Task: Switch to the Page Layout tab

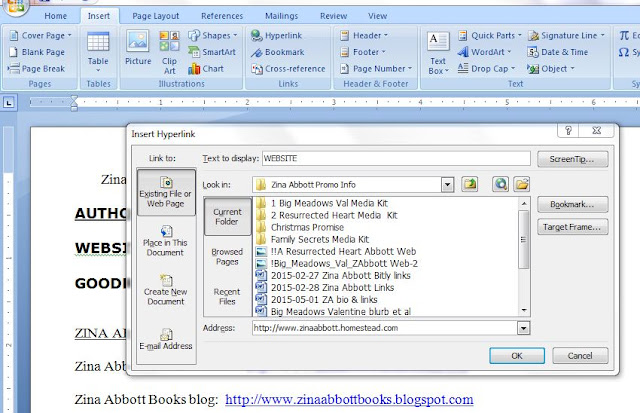Action: coord(156,16)
